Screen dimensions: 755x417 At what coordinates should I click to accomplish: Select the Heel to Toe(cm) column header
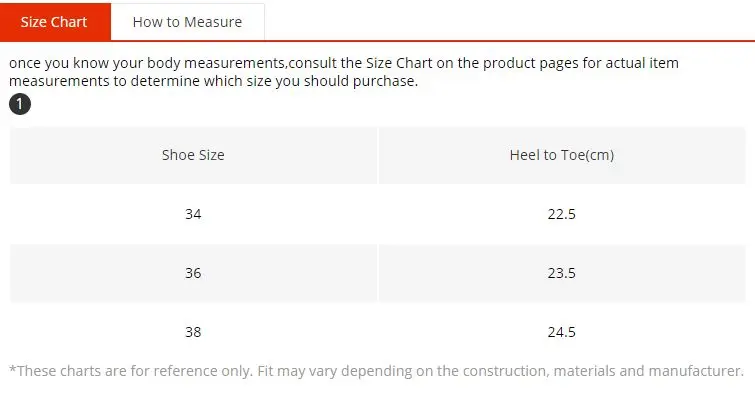tap(562, 155)
